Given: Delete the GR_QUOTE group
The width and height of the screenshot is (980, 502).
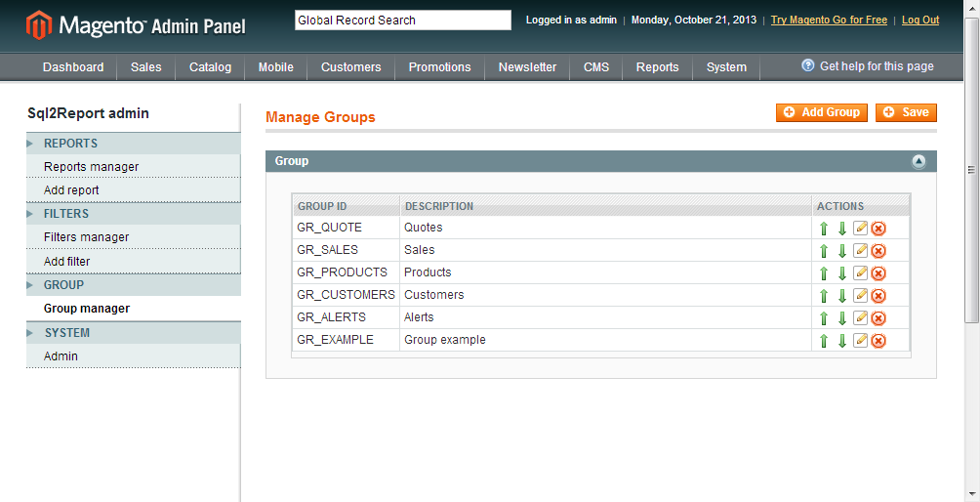Looking at the screenshot, I should (878, 229).
